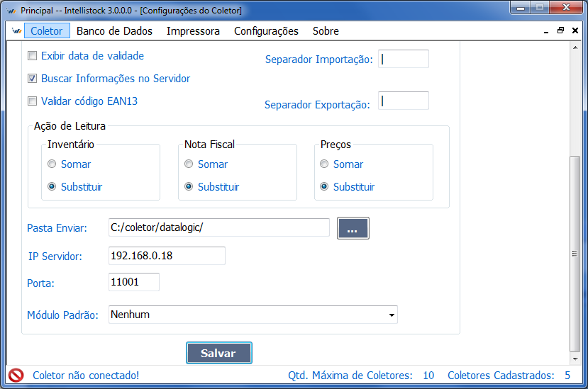Click the 'Pasta Enviar:' label

pyautogui.click(x=57, y=228)
